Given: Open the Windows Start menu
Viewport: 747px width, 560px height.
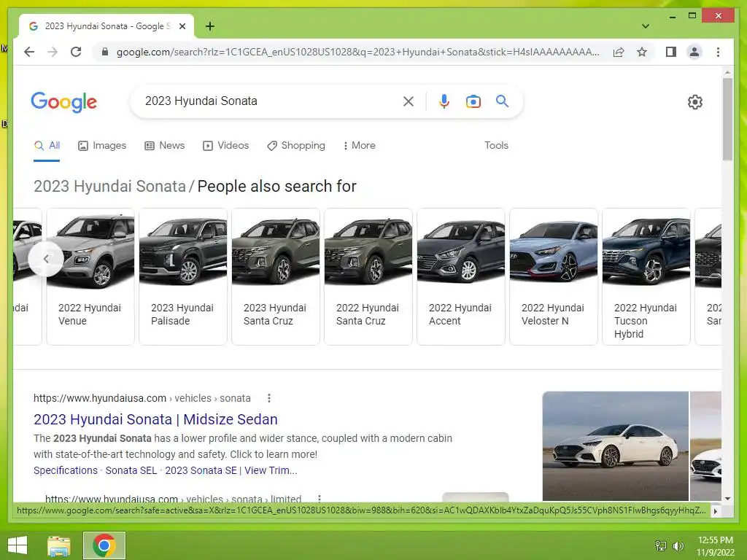Looking at the screenshot, I should (18, 545).
